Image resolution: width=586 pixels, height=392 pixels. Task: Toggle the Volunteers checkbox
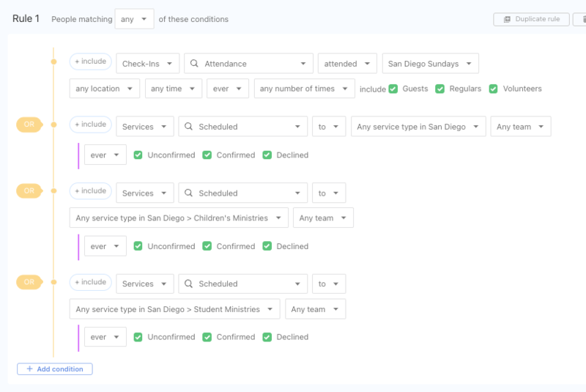coord(493,89)
